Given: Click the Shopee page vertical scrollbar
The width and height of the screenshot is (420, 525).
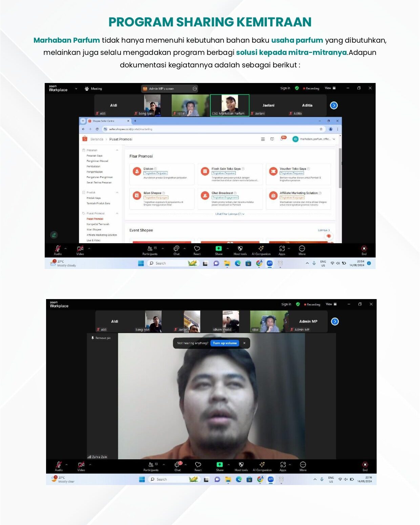Looking at the screenshot, I should click(340, 169).
